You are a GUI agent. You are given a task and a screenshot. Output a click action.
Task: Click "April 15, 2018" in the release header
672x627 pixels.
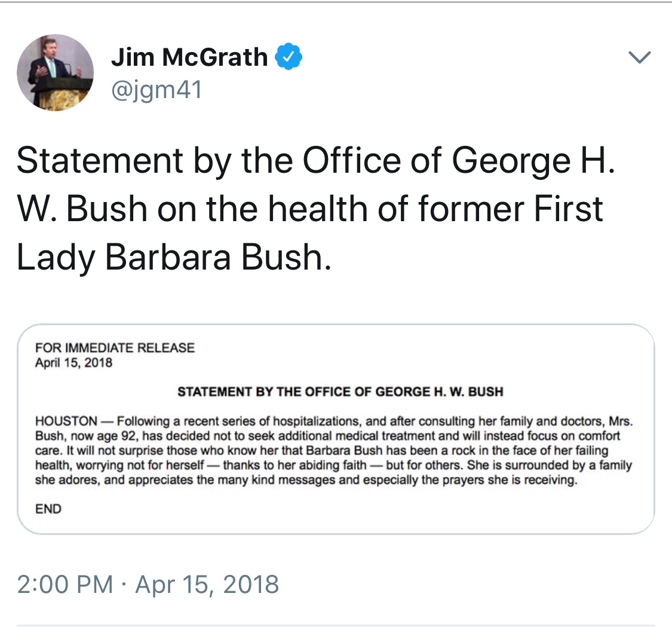(74, 363)
